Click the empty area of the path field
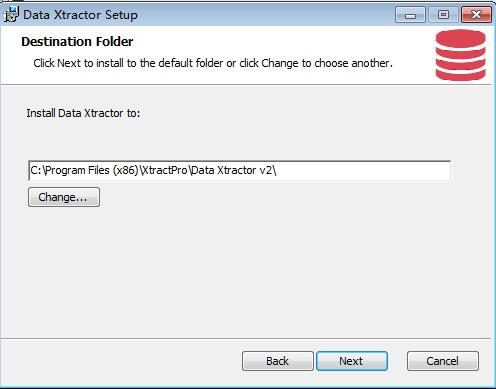Screen dimensions: 496x389 [x=363, y=171]
